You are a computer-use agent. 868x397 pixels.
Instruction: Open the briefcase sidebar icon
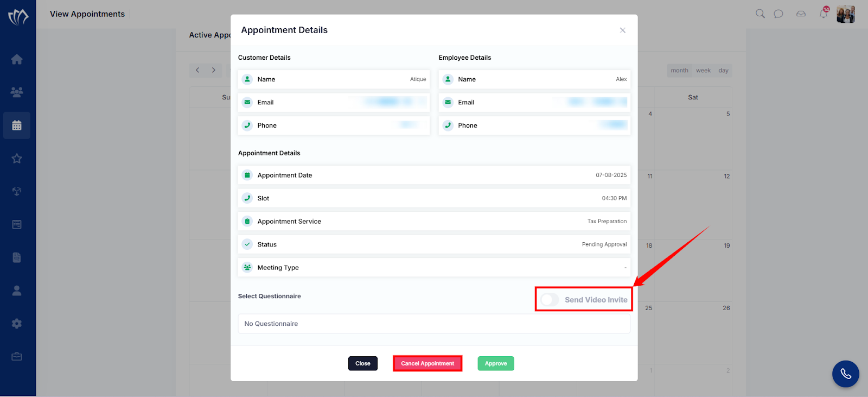tap(17, 357)
